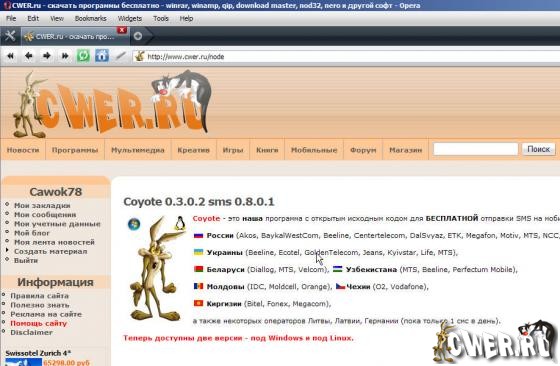The height and width of the screenshot is (366, 560).
Task: Go forward with the forward arrow
Action: click(x=47, y=56)
